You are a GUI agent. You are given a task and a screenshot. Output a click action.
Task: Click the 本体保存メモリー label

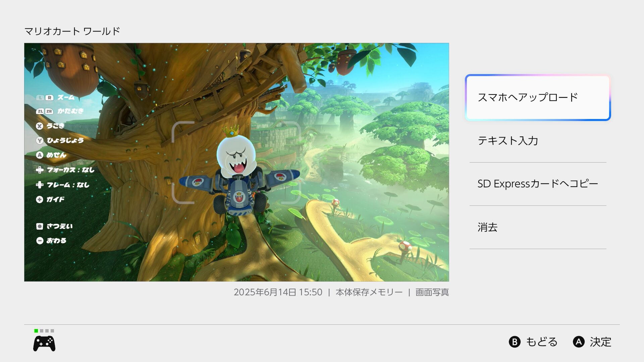click(369, 292)
